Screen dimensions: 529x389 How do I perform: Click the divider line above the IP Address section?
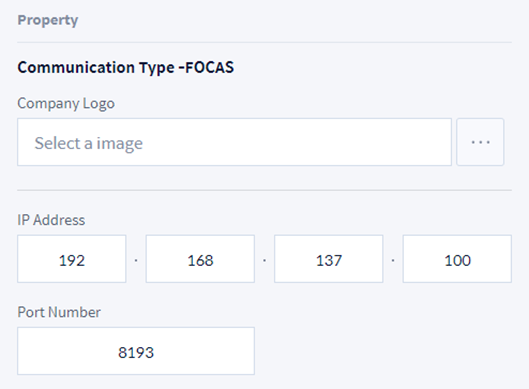pyautogui.click(x=264, y=190)
